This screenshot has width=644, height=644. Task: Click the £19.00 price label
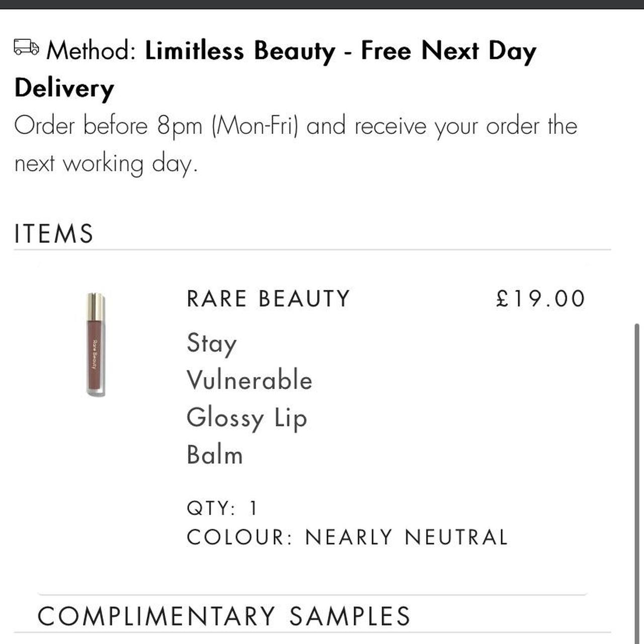(539, 298)
